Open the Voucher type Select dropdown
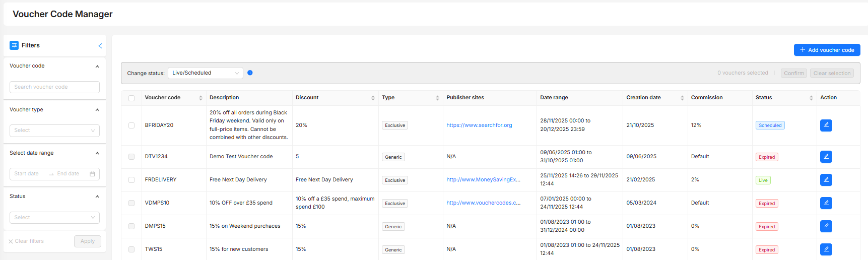This screenshot has height=260, width=868. (x=54, y=131)
